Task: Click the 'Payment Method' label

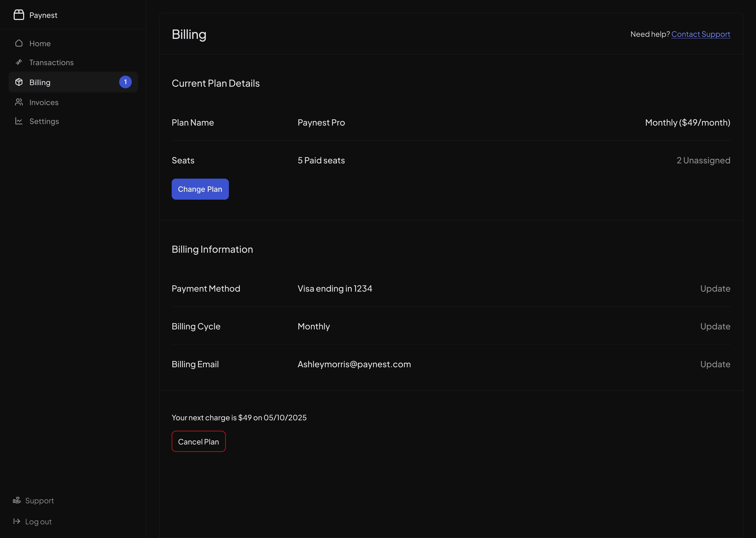Action: click(x=206, y=289)
